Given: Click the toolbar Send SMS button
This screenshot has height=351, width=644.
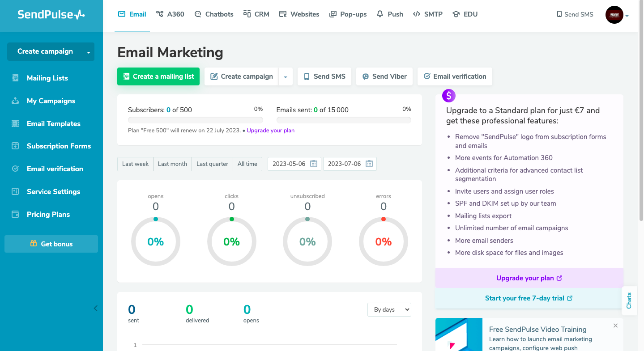Looking at the screenshot, I should (324, 76).
